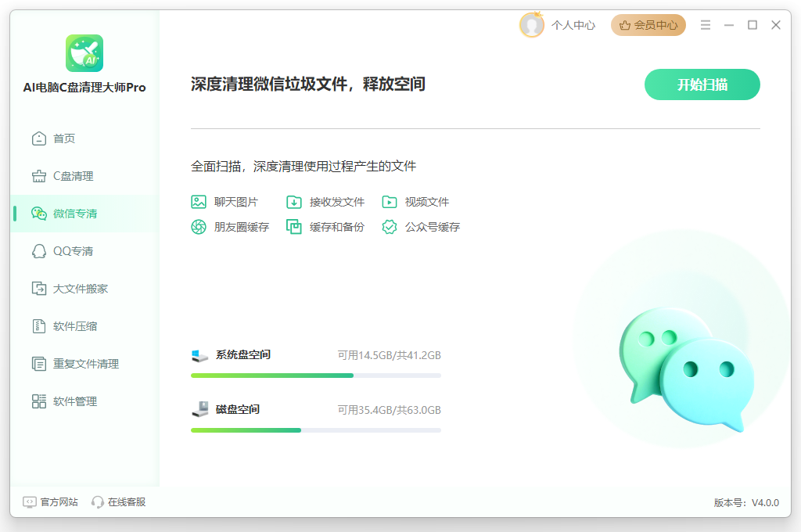Click the 在线客服 headset icon
The height and width of the screenshot is (532, 801).
click(98, 501)
